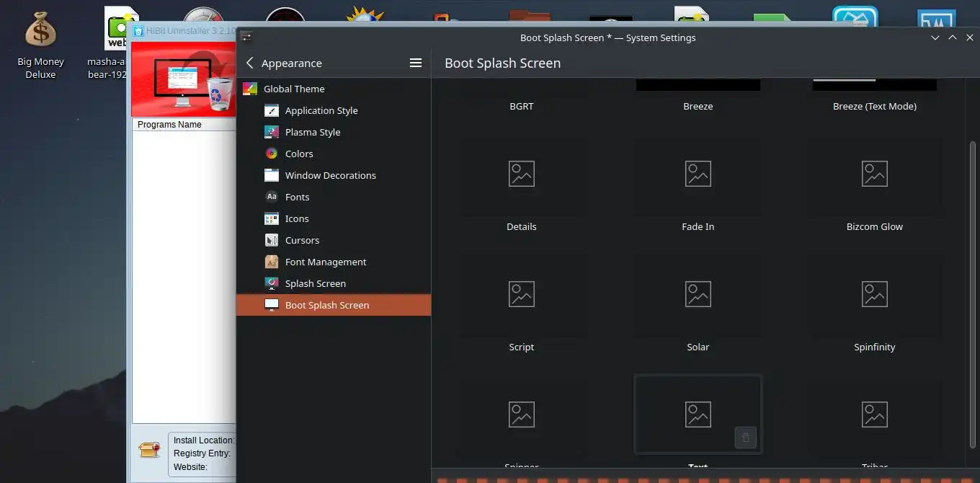This screenshot has height=483, width=980.
Task: Delete the Text boot splash theme
Action: 746,438
